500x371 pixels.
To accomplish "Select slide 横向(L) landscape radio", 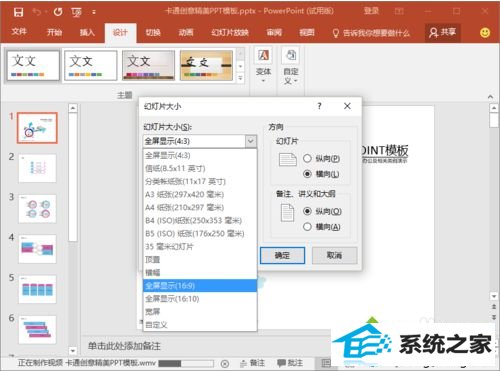I will (x=307, y=174).
